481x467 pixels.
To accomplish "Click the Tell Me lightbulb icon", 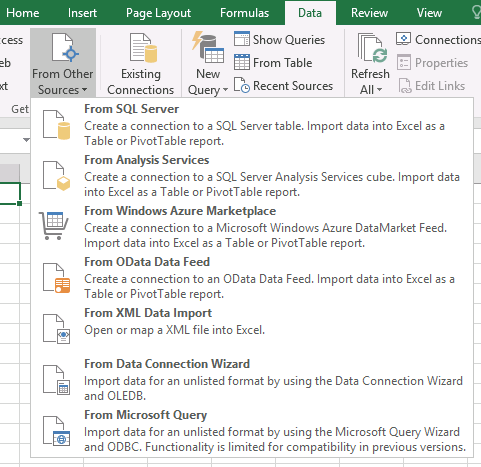I will pos(477,13).
